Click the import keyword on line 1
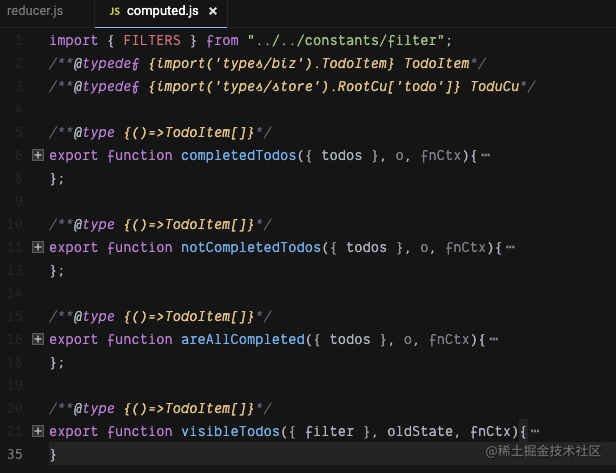 click(73, 40)
